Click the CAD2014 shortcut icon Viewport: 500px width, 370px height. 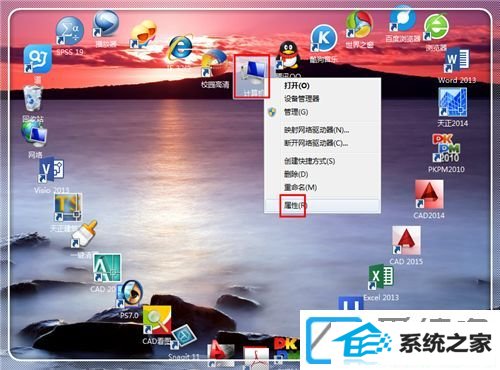429,199
